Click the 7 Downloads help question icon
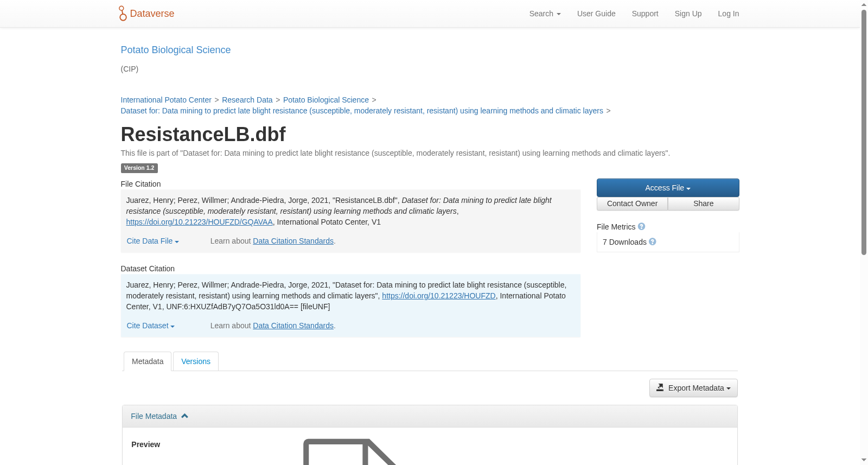Screen dimensions: 868x465 click(653, 242)
